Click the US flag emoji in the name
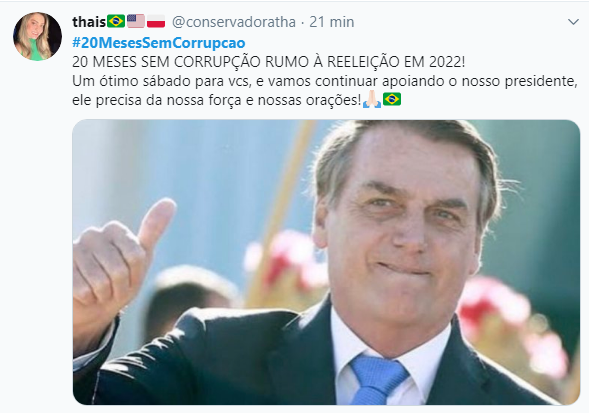 click(x=136, y=21)
